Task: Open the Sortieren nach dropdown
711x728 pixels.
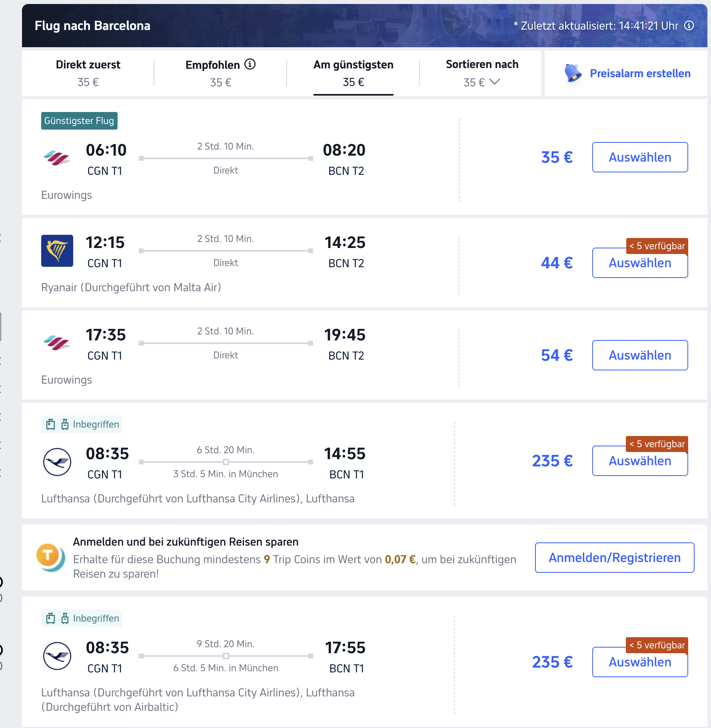Action: [x=482, y=73]
